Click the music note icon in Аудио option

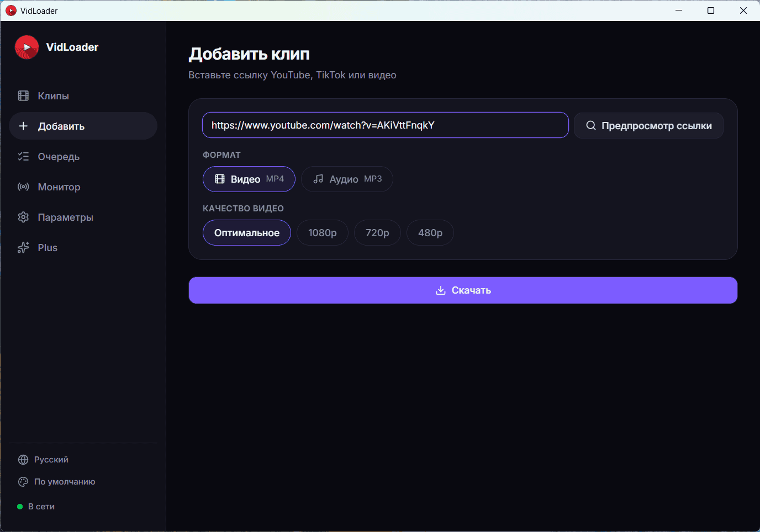coord(318,179)
